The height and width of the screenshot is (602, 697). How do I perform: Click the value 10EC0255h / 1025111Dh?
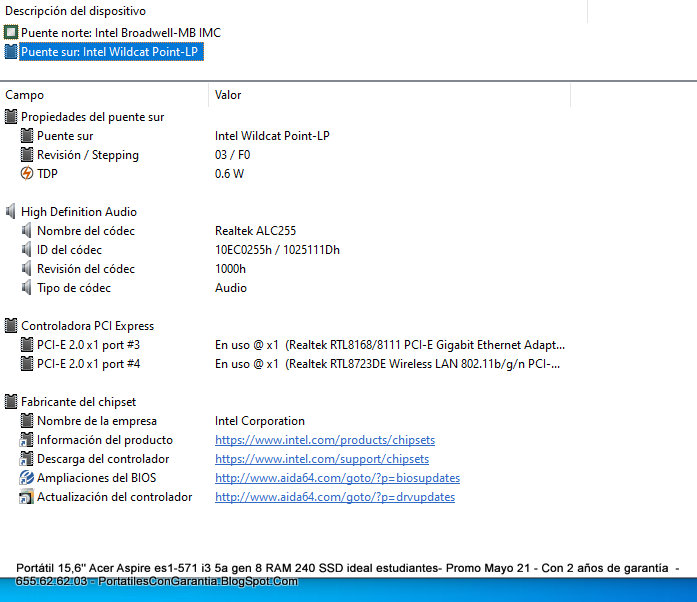click(277, 250)
